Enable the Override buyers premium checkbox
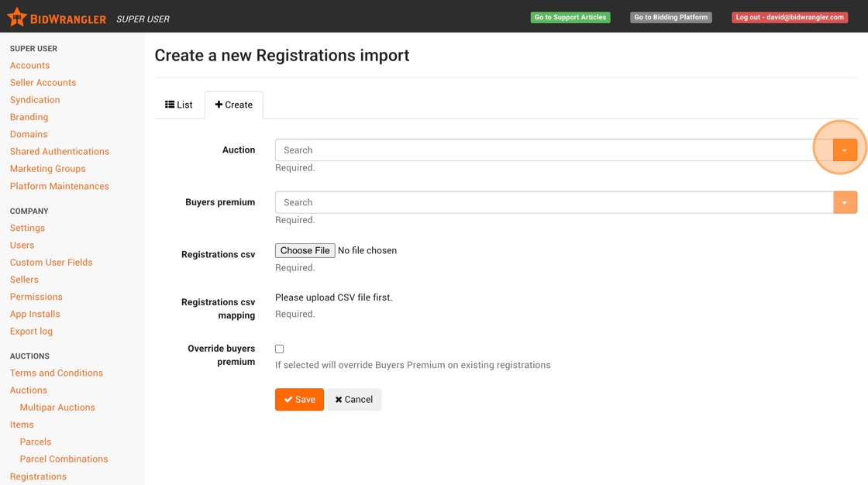Viewport: 868px width, 485px height. tap(280, 349)
